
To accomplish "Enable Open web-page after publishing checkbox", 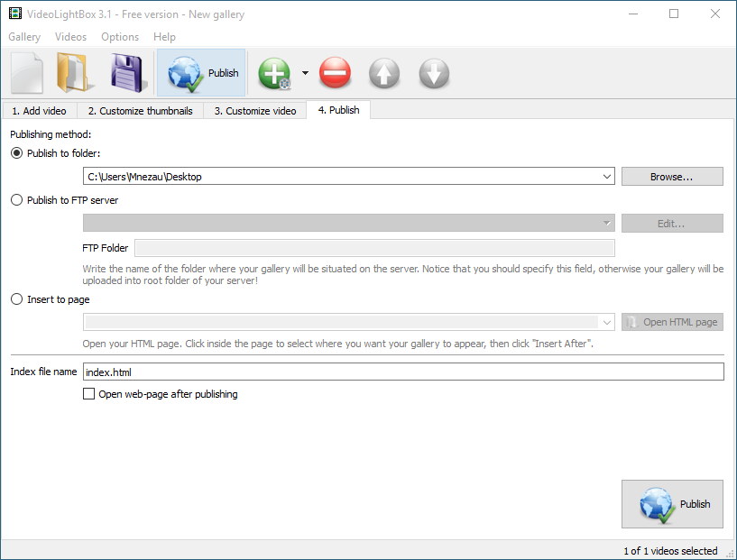I will pos(88,394).
